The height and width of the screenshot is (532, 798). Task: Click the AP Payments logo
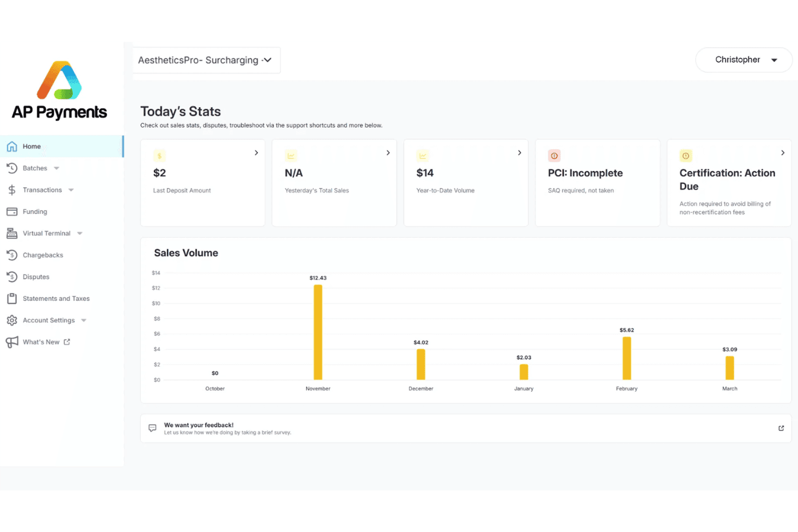(x=59, y=90)
